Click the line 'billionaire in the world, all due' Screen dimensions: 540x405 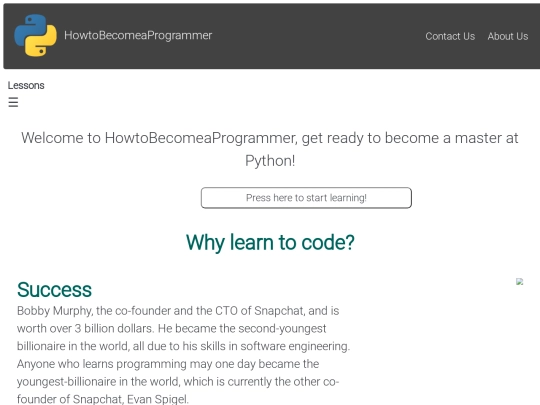pyautogui.click(x=184, y=346)
